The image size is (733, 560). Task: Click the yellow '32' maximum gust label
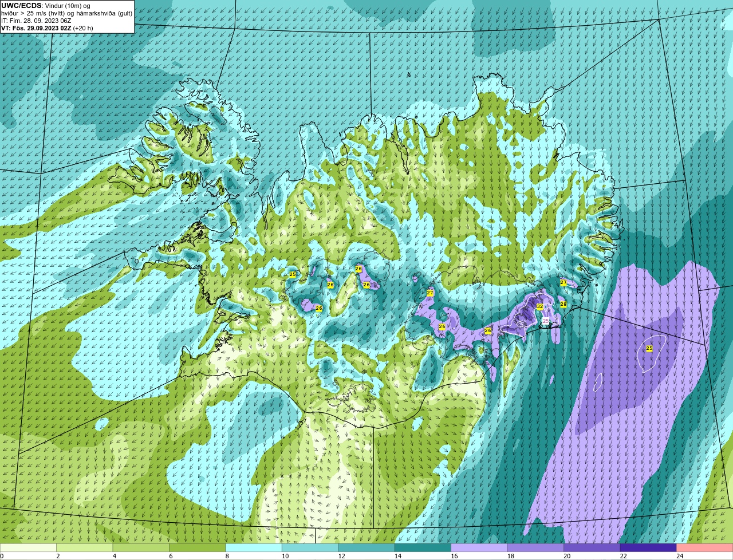coord(539,307)
